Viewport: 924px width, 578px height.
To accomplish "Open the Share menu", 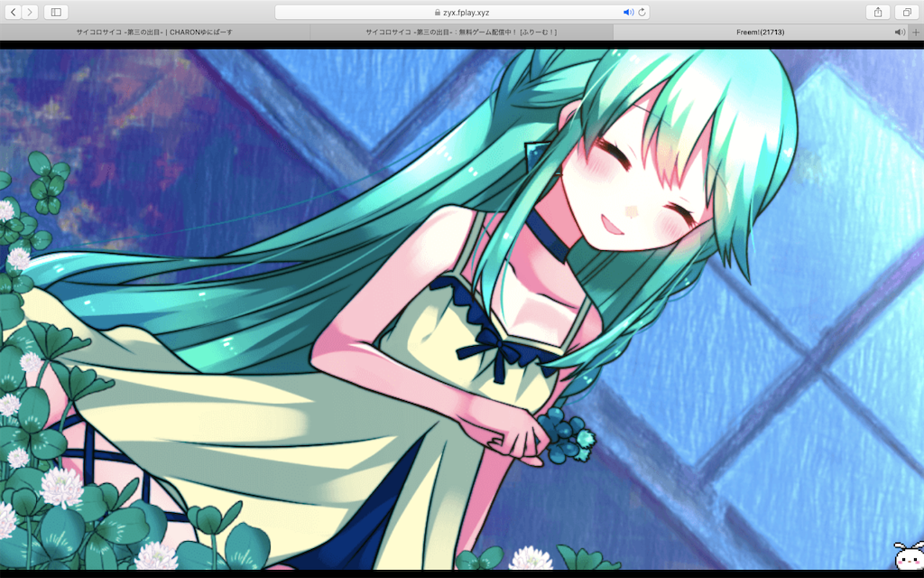I will pyautogui.click(x=877, y=12).
